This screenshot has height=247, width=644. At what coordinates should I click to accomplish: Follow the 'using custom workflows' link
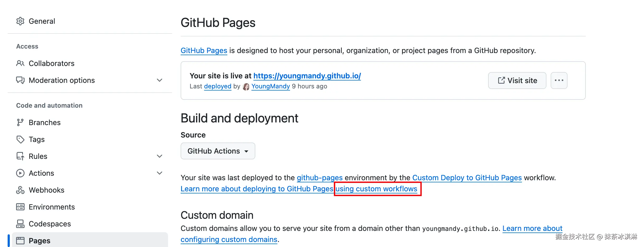pyautogui.click(x=376, y=189)
